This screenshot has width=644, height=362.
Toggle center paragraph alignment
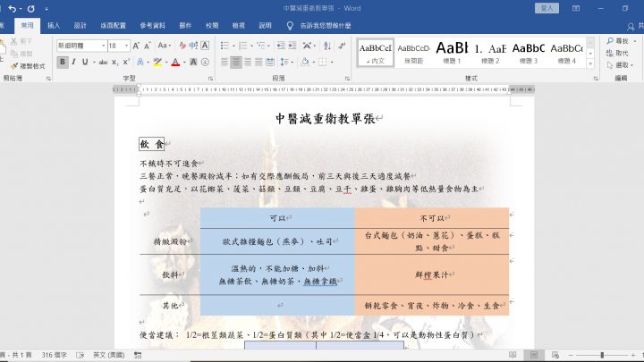tap(236, 63)
